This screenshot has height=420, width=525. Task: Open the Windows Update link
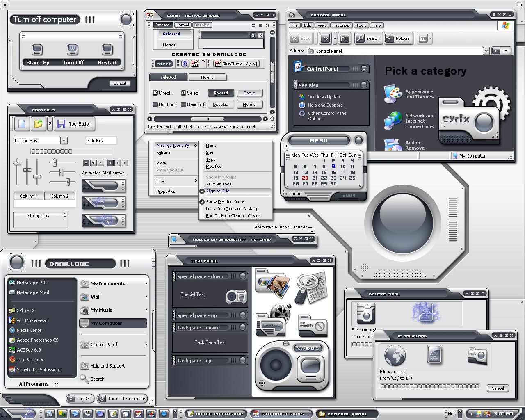click(x=324, y=97)
